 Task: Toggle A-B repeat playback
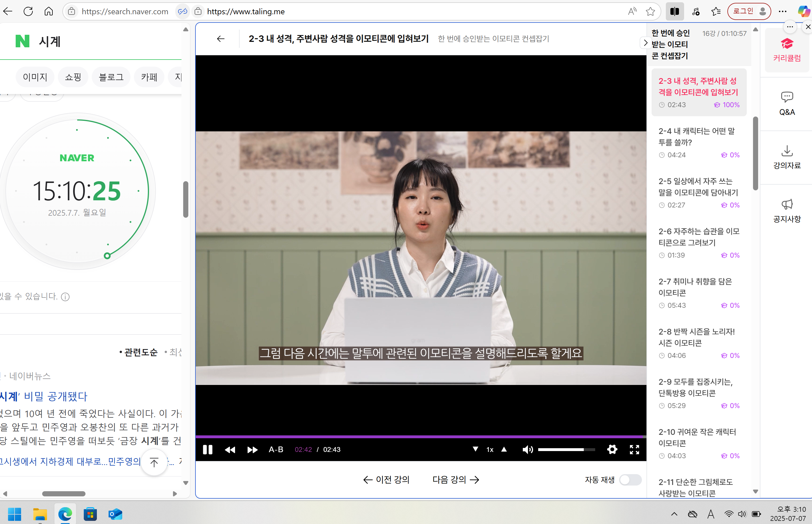(x=276, y=449)
